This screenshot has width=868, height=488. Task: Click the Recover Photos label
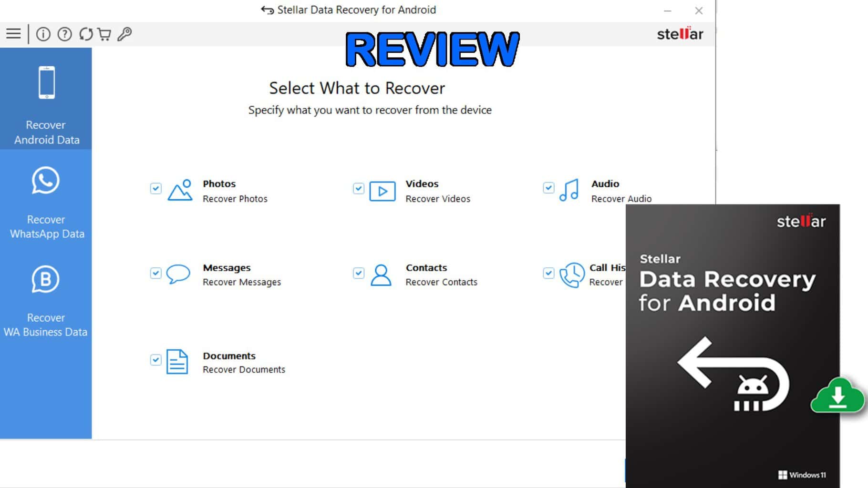235,199
